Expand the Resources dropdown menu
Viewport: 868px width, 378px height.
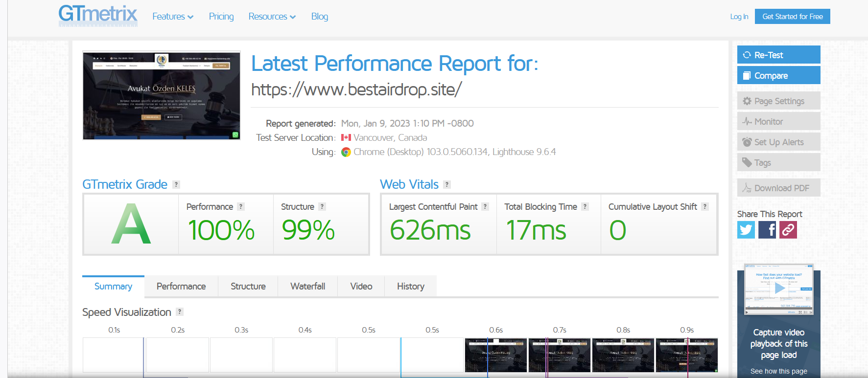(272, 17)
